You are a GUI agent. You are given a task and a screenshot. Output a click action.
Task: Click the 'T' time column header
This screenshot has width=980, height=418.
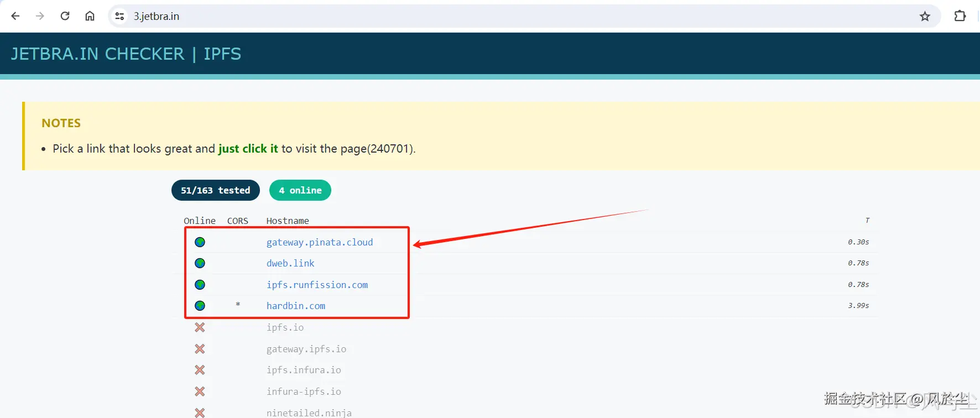coord(867,221)
